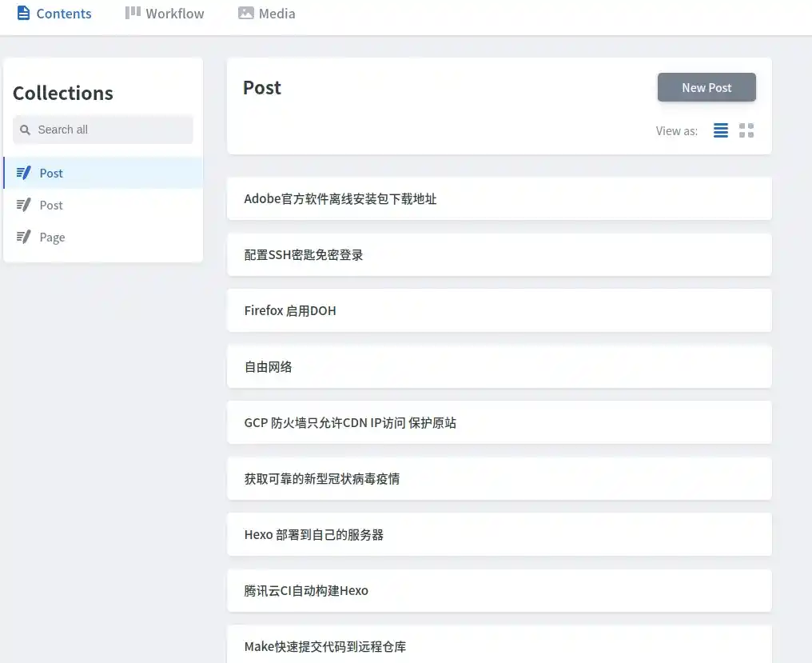Click the pencil icon next to the second Post collection
This screenshot has width=812, height=663.
(x=23, y=205)
